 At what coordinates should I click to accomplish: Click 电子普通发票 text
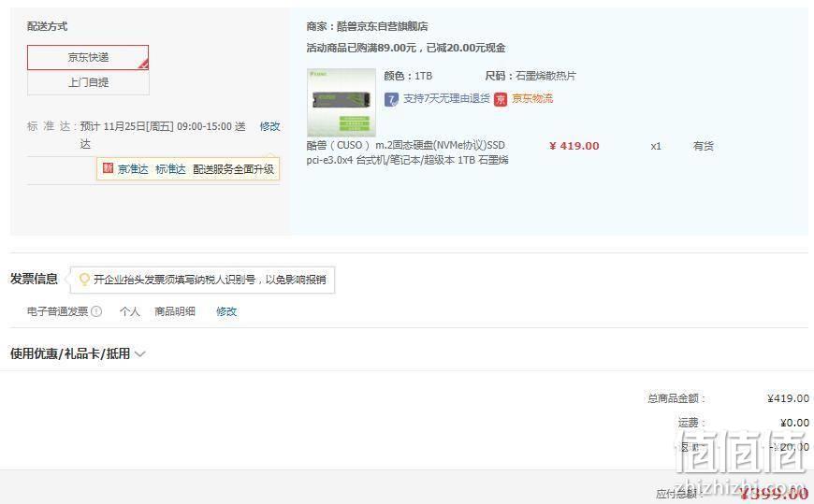(58, 311)
